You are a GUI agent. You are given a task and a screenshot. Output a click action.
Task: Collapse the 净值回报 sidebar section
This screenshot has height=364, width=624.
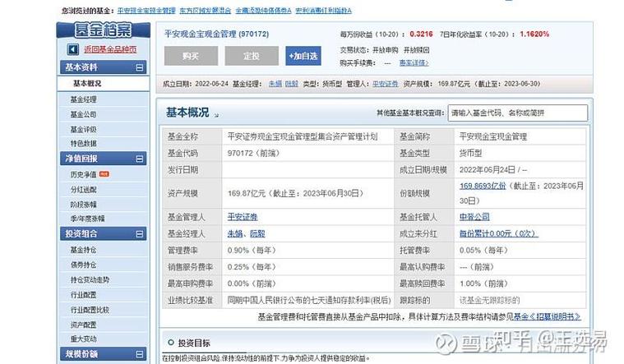(139, 159)
